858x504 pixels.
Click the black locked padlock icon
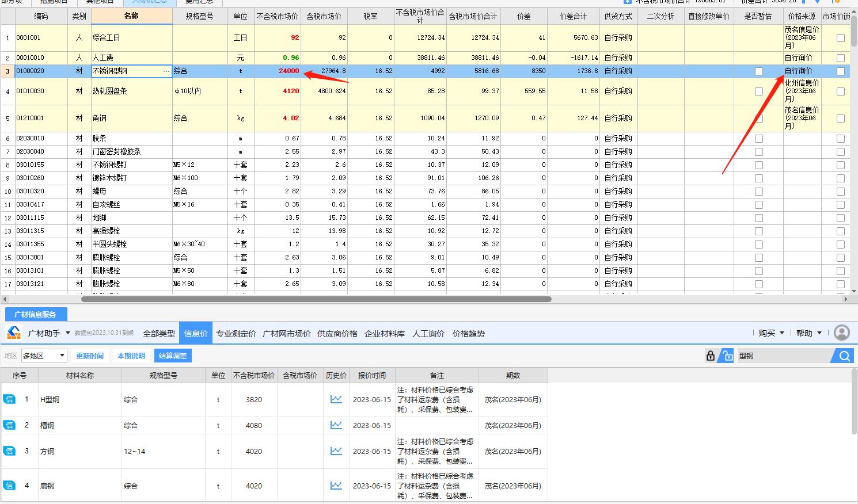pos(711,356)
